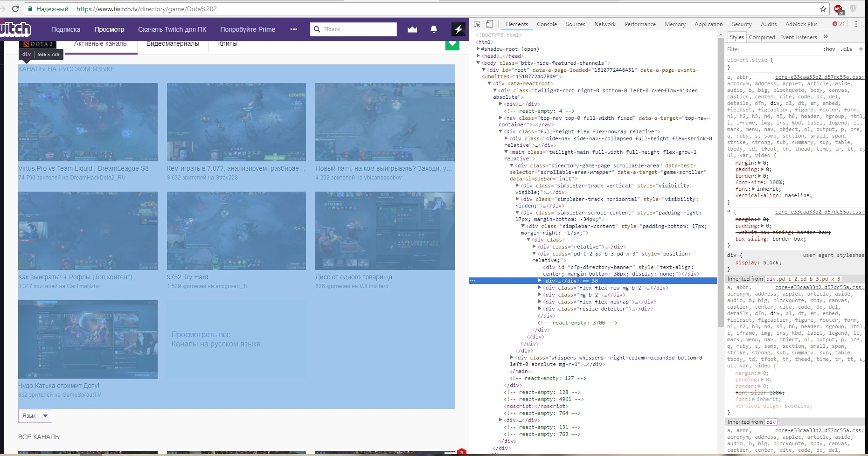This screenshot has height=456, width=868.
Task: Click the Dota 2 game logo
Action: (38, 44)
